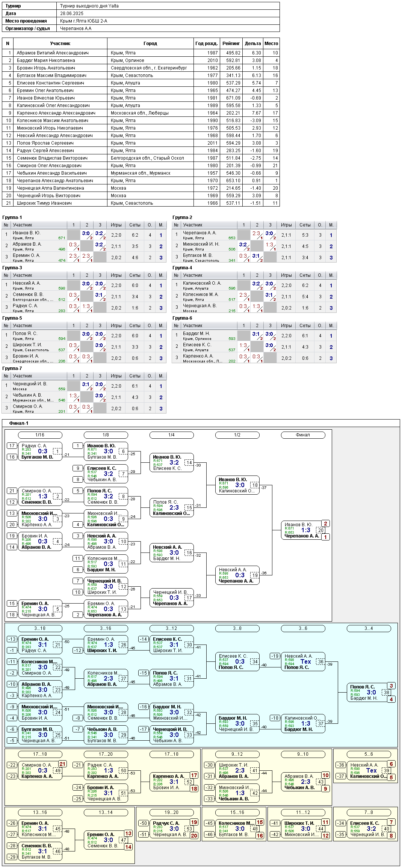Click the '1/16' round label
Screen dimensions: 402x868
[x=40, y=435]
